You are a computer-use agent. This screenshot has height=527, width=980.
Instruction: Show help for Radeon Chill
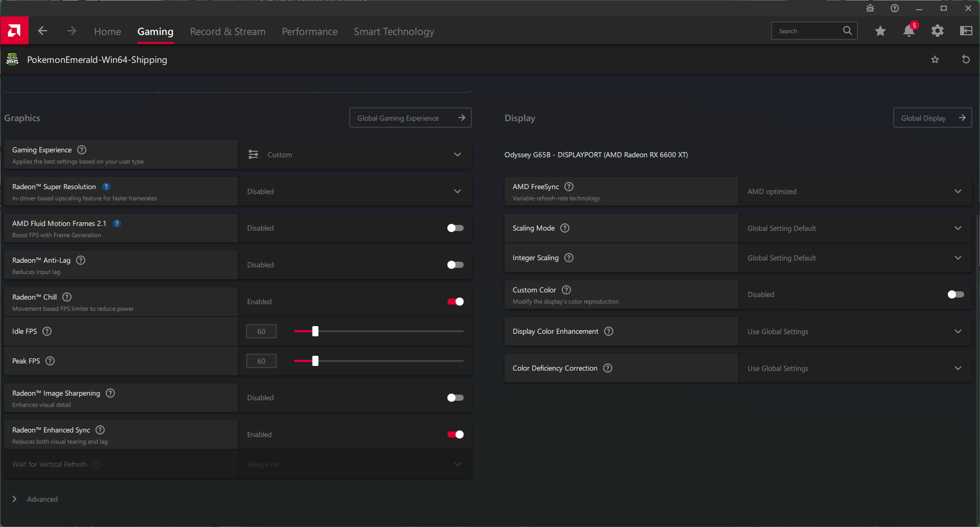tap(67, 297)
